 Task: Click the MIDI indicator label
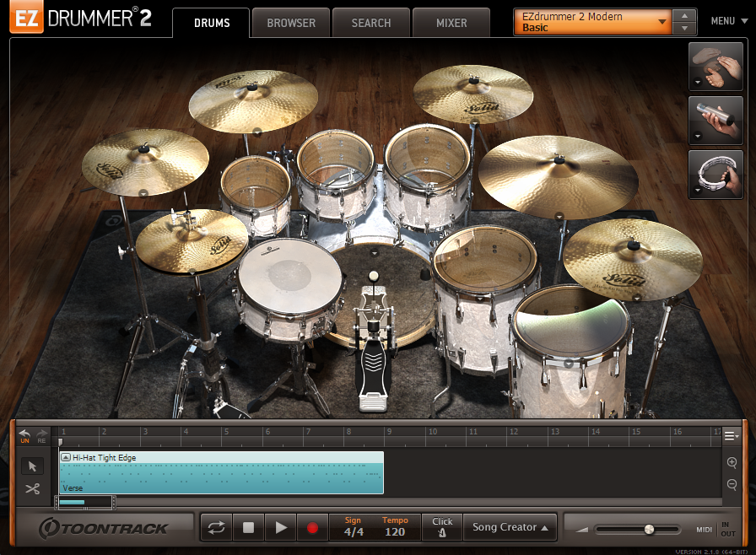[704, 530]
